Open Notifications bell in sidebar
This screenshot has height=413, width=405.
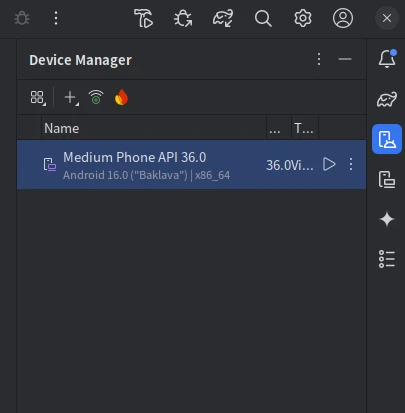387,59
